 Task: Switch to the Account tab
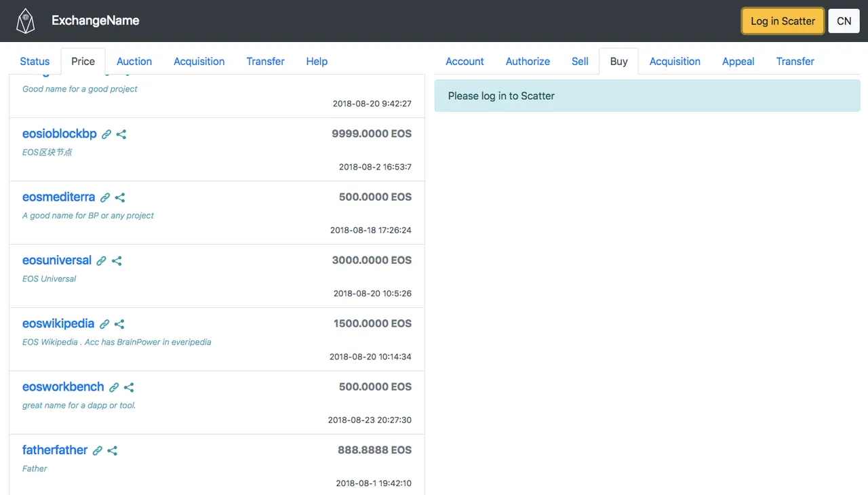pyautogui.click(x=465, y=61)
